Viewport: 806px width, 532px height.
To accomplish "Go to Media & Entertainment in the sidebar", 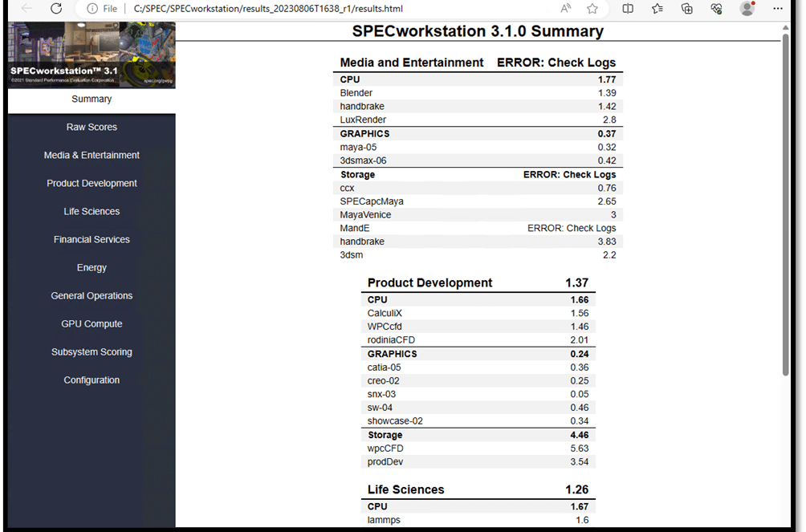I will [92, 155].
